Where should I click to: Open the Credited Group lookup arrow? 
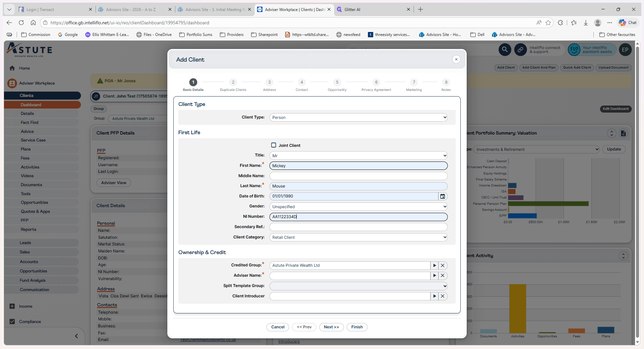tap(434, 265)
